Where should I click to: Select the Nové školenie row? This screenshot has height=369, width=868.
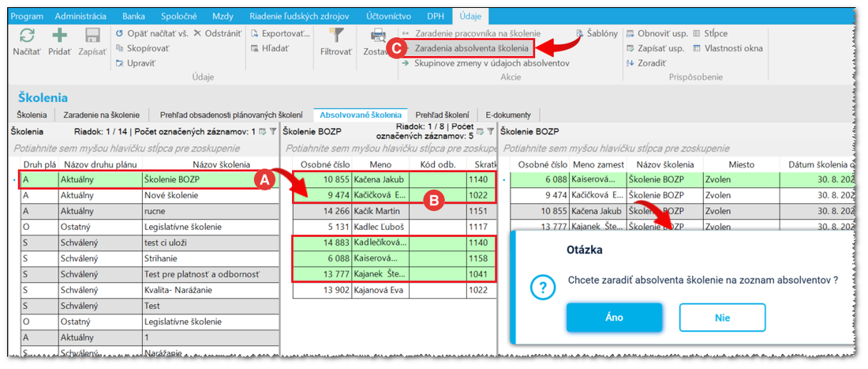(149, 196)
